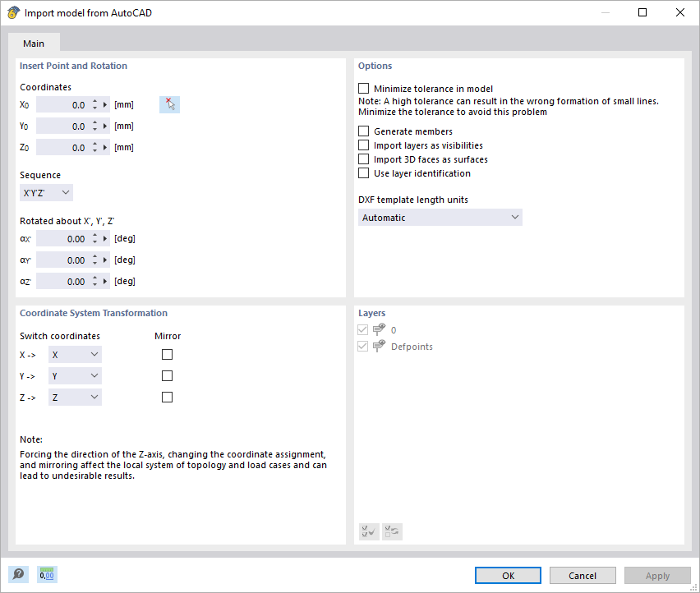Check the Generate members option
This screenshot has height=593, width=700.
(x=364, y=131)
